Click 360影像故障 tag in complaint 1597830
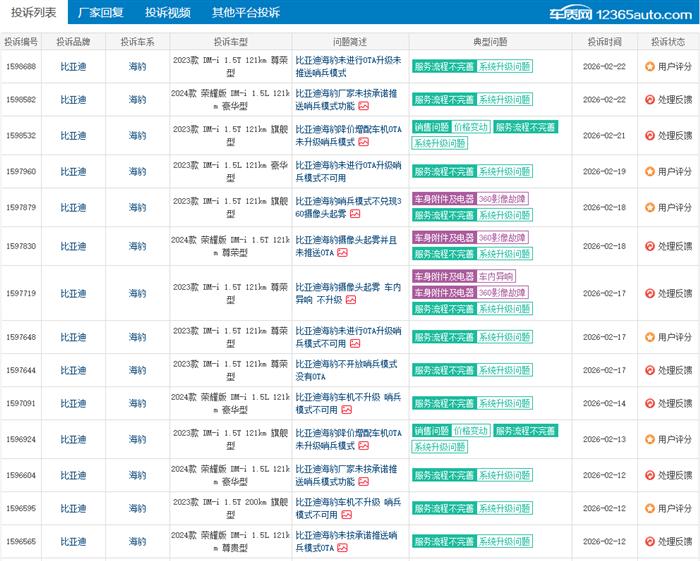 tap(503, 238)
